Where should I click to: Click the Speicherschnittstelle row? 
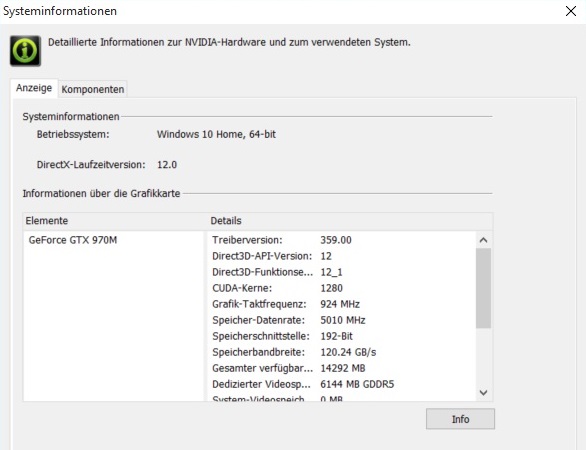[x=342, y=336]
